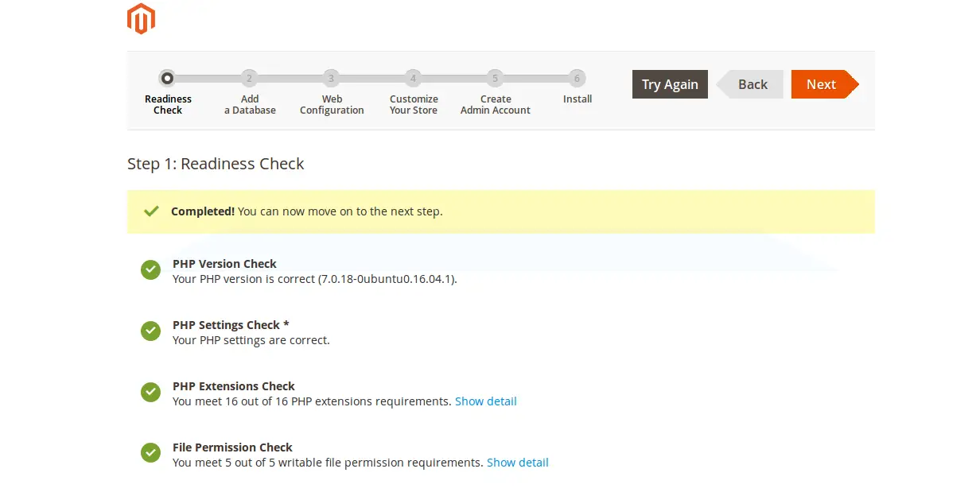Select step 3 Web Configuration circle

click(x=331, y=78)
